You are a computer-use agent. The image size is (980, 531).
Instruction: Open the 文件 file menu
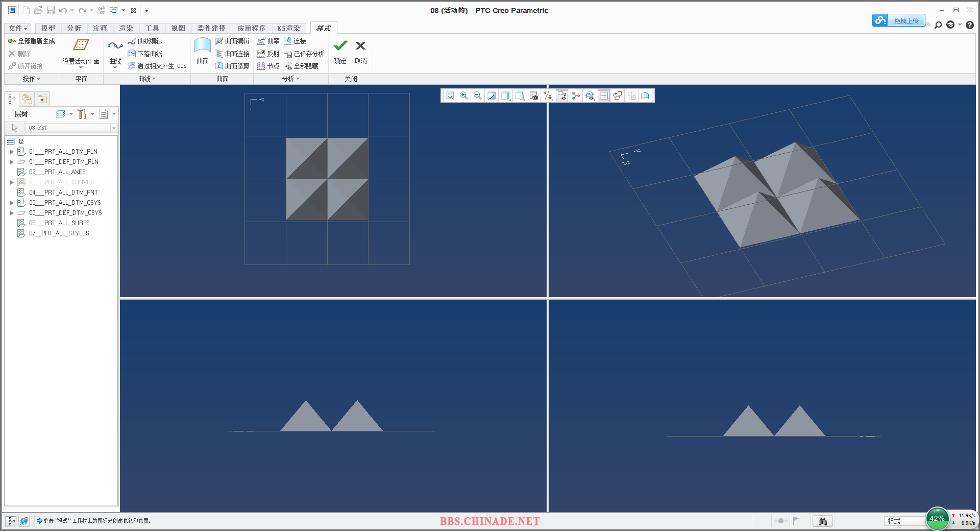coord(18,28)
